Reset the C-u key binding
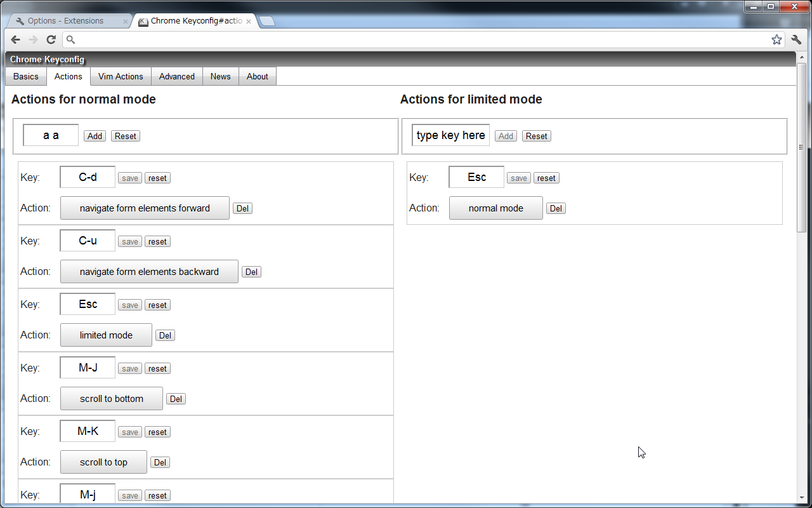Image resolution: width=812 pixels, height=508 pixels. click(x=157, y=241)
